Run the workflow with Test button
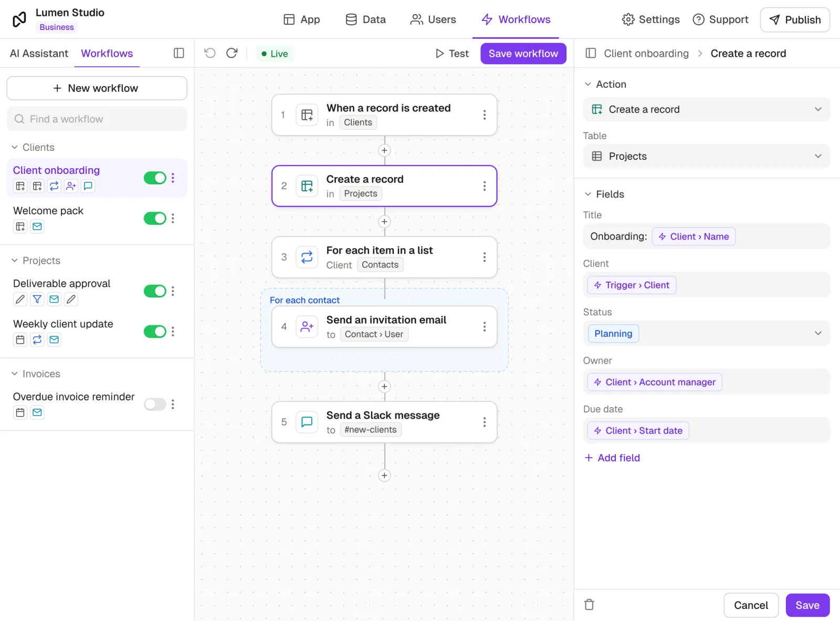Image resolution: width=840 pixels, height=621 pixels. point(452,53)
